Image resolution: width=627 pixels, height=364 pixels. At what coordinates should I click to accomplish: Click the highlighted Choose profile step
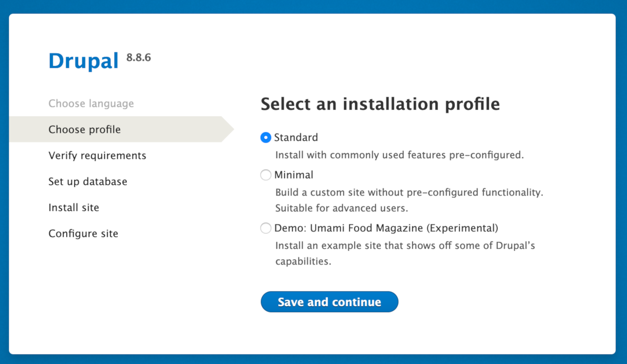tap(84, 129)
